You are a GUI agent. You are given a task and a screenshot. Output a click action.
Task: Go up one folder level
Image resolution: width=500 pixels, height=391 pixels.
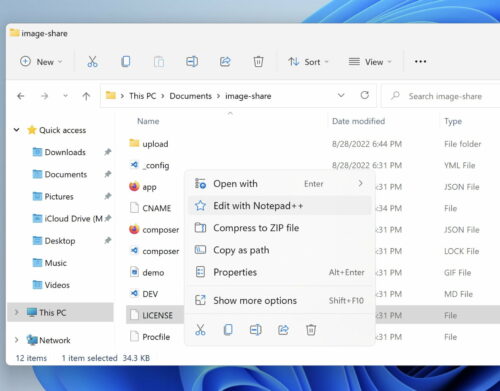(86, 96)
